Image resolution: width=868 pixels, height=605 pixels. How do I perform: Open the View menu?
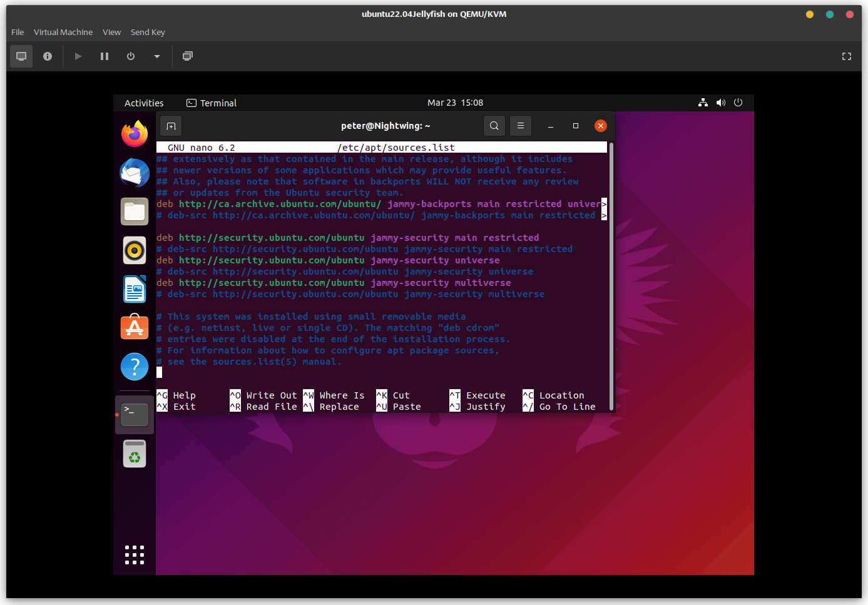pos(111,32)
